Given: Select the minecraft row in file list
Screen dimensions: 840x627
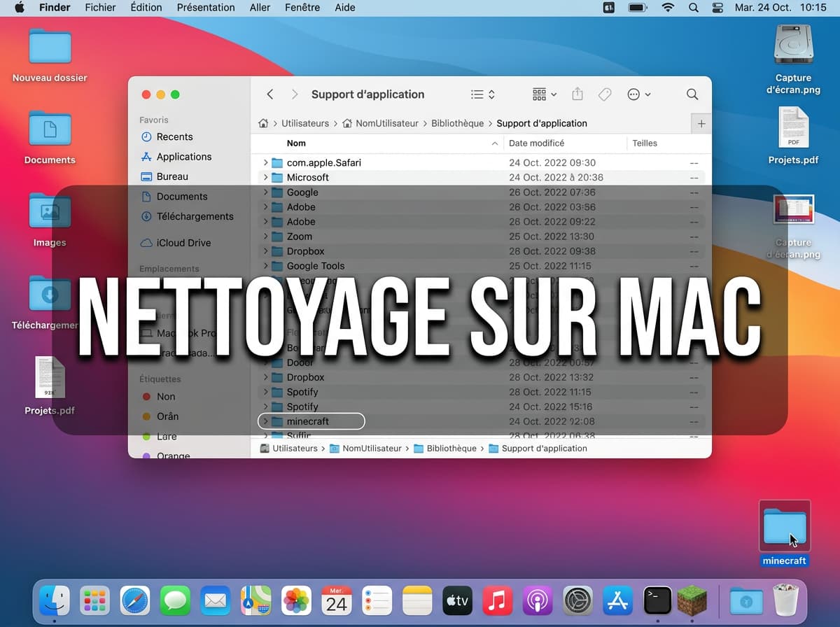Looking at the screenshot, I should click(x=481, y=421).
